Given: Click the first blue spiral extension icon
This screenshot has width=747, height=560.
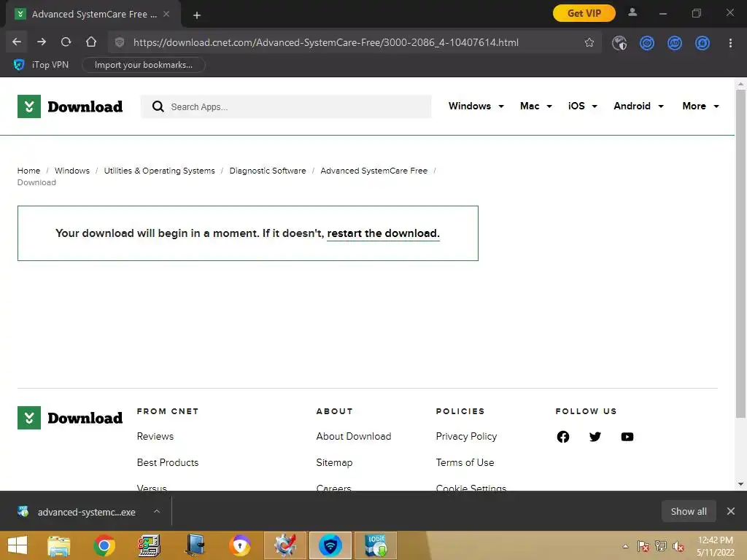Looking at the screenshot, I should 647,43.
